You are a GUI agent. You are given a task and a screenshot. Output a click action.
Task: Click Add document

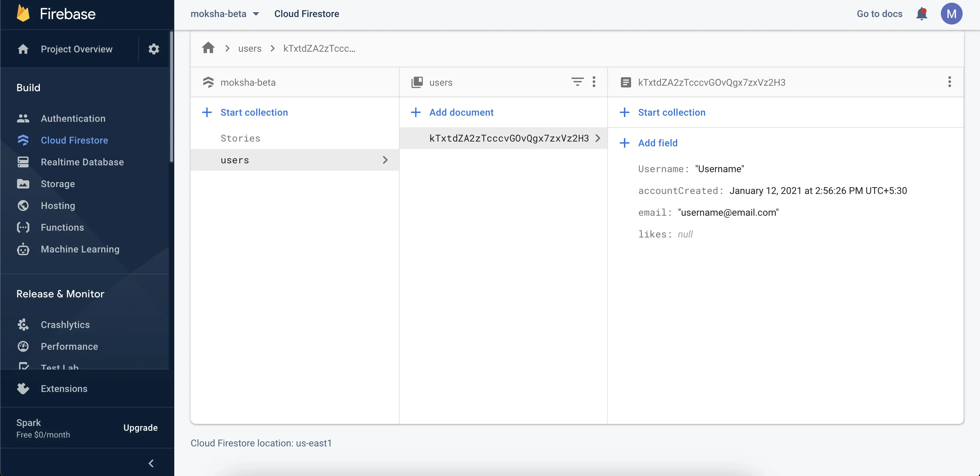(461, 112)
